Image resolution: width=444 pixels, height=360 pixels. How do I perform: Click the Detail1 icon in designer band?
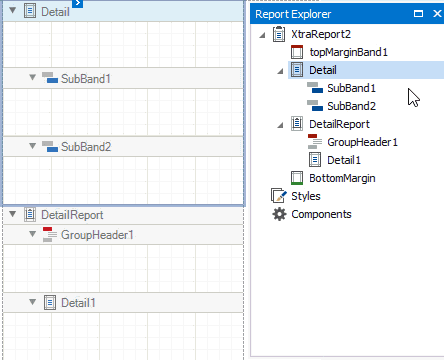coord(50,303)
